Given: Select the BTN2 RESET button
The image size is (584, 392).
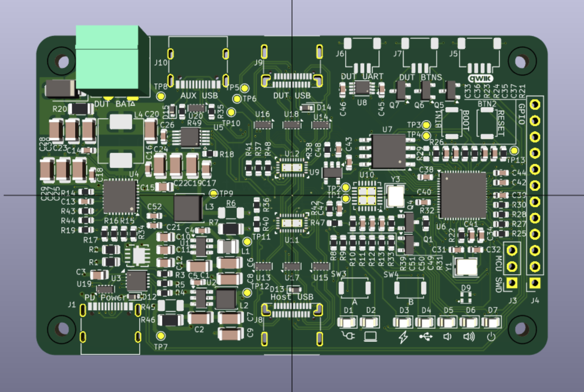Looking at the screenshot, I should coord(487,123).
